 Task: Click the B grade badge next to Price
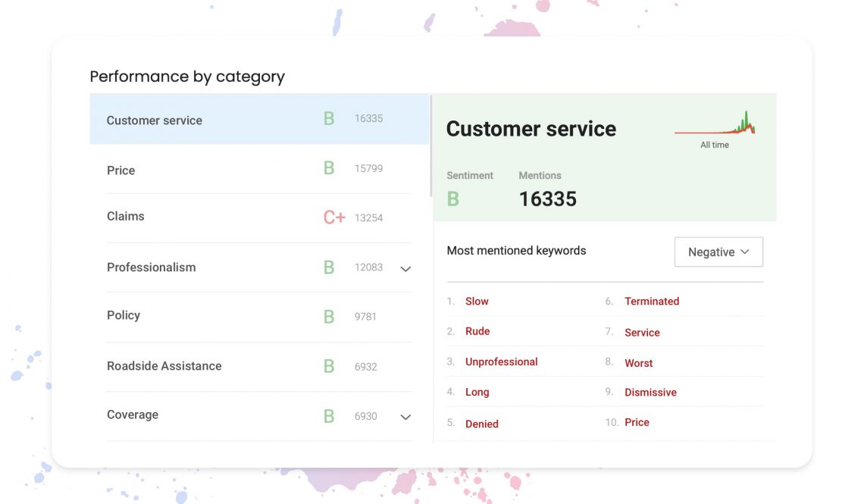click(x=328, y=167)
